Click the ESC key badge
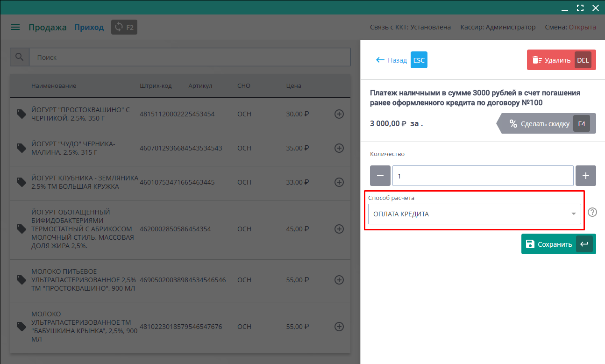This screenshot has width=605, height=364. point(419,60)
